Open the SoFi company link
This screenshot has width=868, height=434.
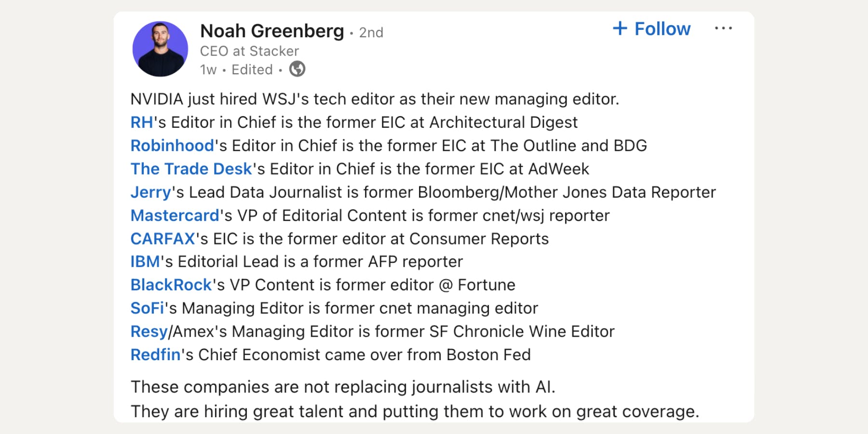[147, 308]
